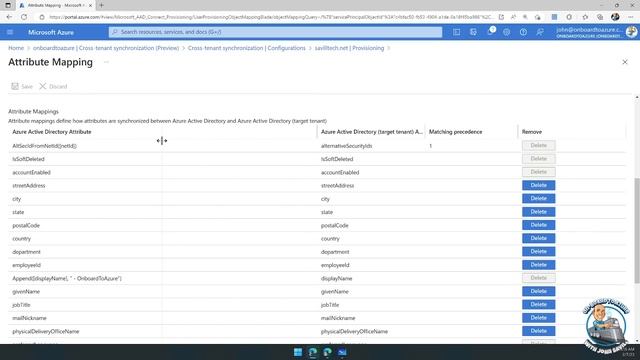Open Cross-tenant synchronization Configurations breadcrumb

(247, 48)
